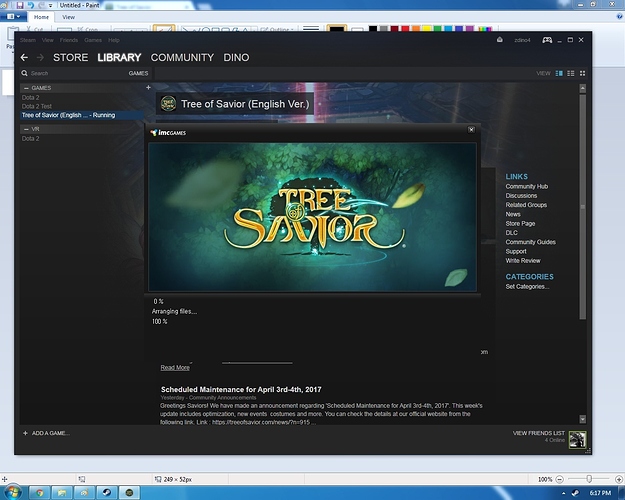This screenshot has width=625, height=500.
Task: Click in the library Search field
Action: 70,73
